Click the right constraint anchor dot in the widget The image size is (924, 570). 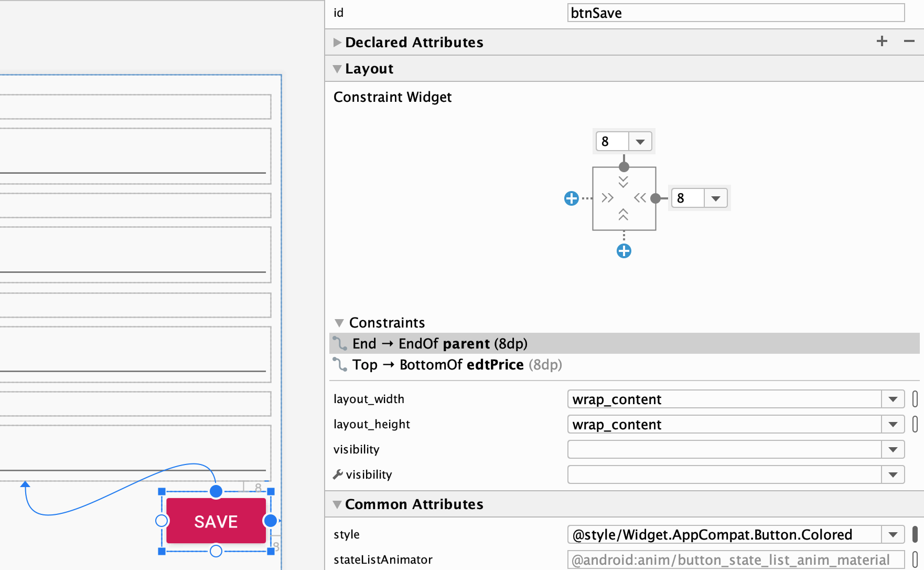tap(656, 198)
